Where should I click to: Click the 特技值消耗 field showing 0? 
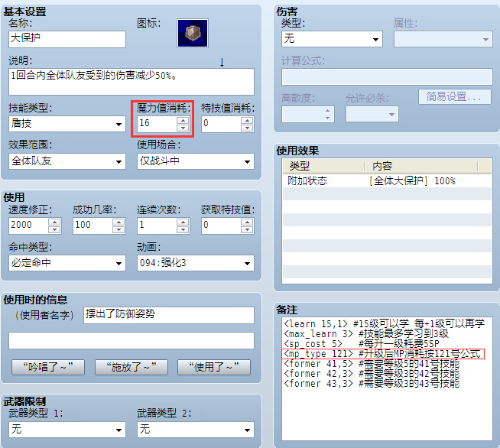tap(221, 124)
